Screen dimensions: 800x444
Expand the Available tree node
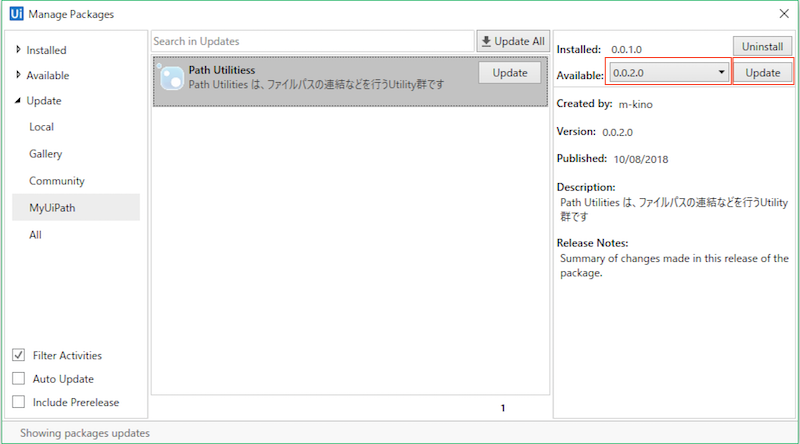18,75
